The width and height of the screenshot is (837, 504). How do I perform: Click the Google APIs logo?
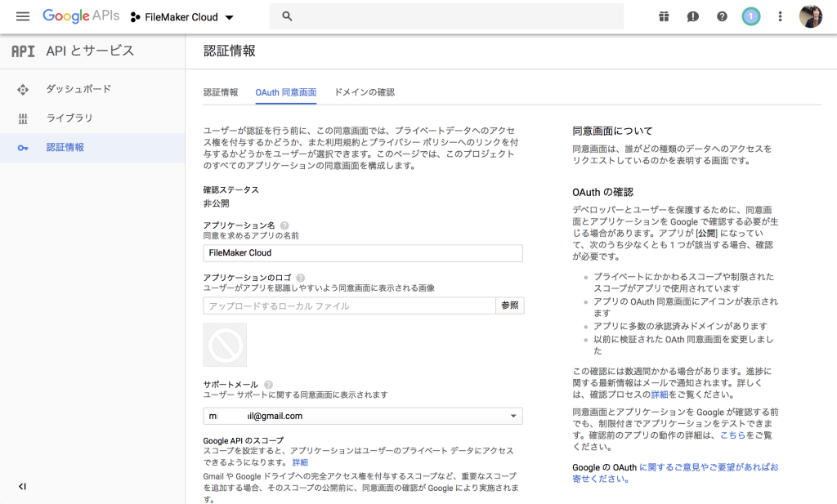click(81, 16)
